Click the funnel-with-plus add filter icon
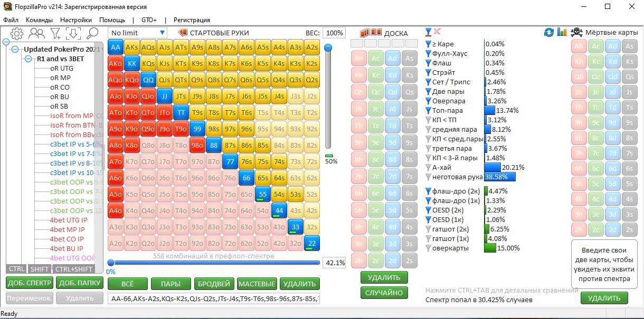This screenshot has width=644, height=319. coord(55,34)
